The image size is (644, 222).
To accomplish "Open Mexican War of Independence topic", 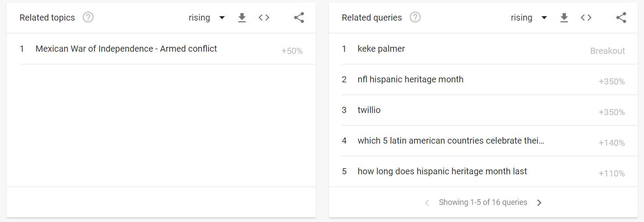I will click(x=126, y=49).
